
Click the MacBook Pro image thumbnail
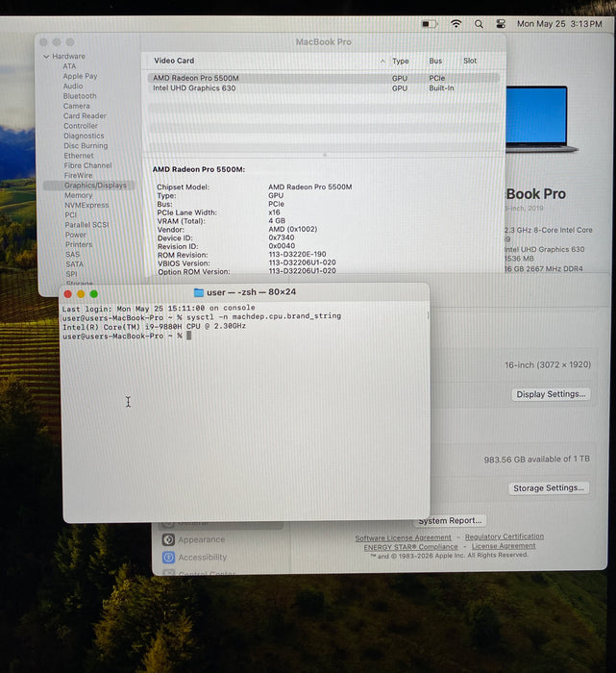pos(541,119)
